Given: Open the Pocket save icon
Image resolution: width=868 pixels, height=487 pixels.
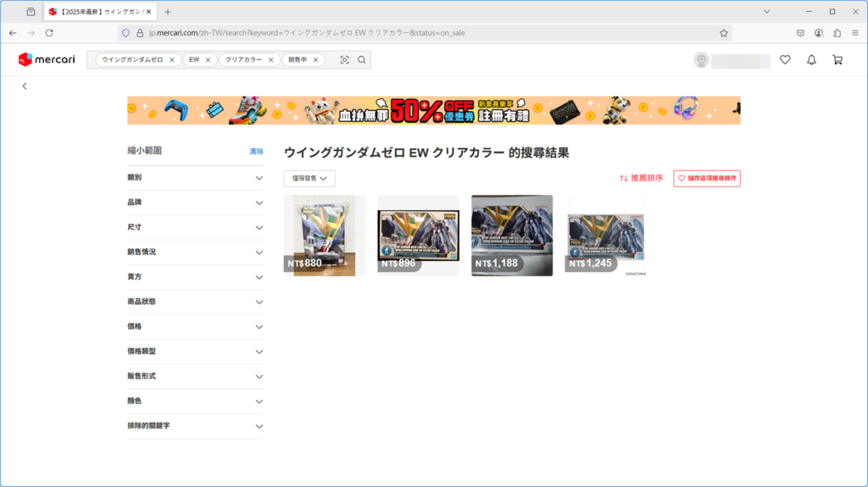Looking at the screenshot, I should point(800,33).
